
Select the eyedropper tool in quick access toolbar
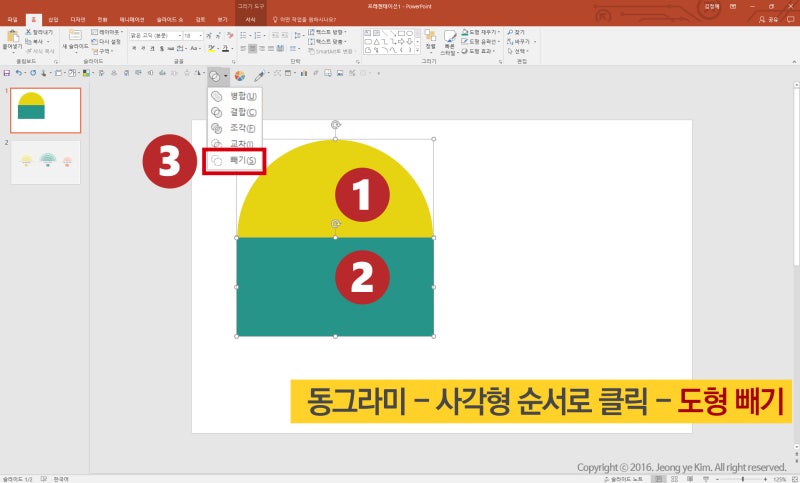(x=259, y=75)
